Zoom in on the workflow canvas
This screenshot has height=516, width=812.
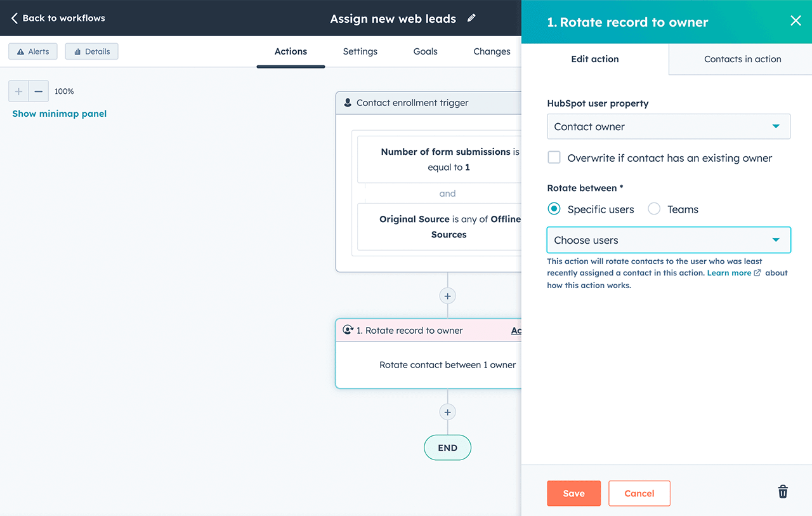(x=18, y=91)
